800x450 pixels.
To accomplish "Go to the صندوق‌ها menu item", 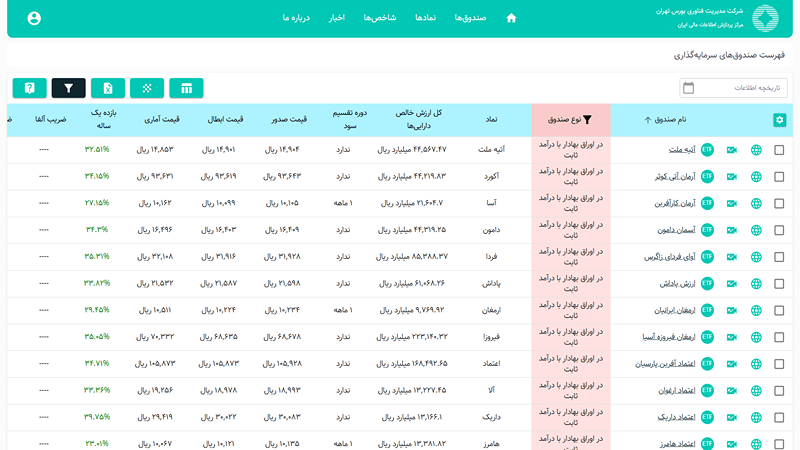I will 470,18.
